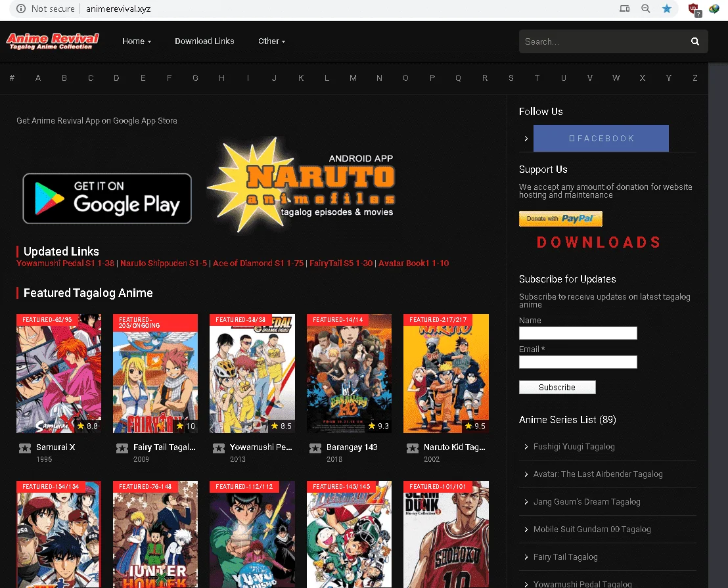The image size is (728, 588).
Task: Open the Hunter x Hunter poster thumbnail
Action: click(155, 535)
